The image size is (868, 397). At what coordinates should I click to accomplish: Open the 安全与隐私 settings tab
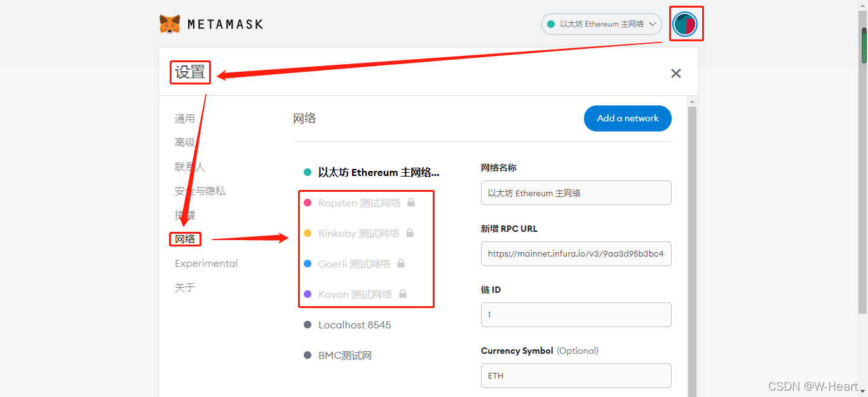pos(200,191)
